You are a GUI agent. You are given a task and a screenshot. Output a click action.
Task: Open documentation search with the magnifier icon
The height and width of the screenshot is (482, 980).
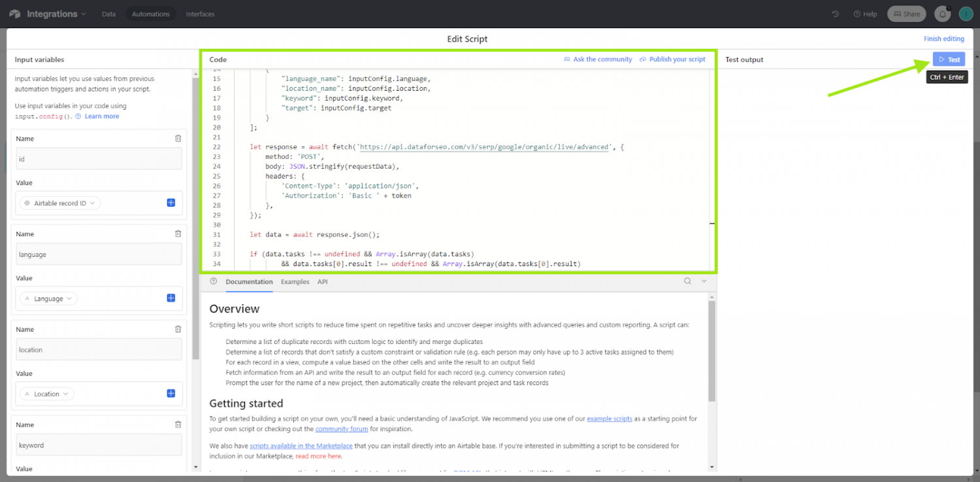(686, 281)
